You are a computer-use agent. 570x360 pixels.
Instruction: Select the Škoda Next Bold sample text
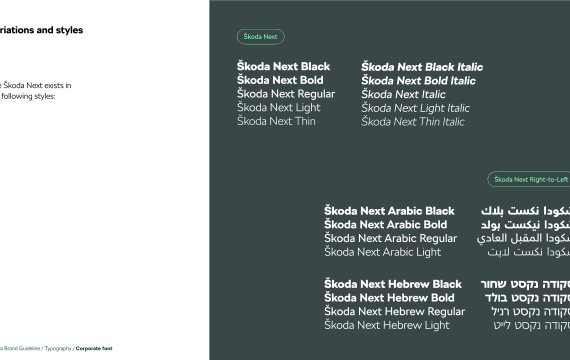(x=280, y=80)
